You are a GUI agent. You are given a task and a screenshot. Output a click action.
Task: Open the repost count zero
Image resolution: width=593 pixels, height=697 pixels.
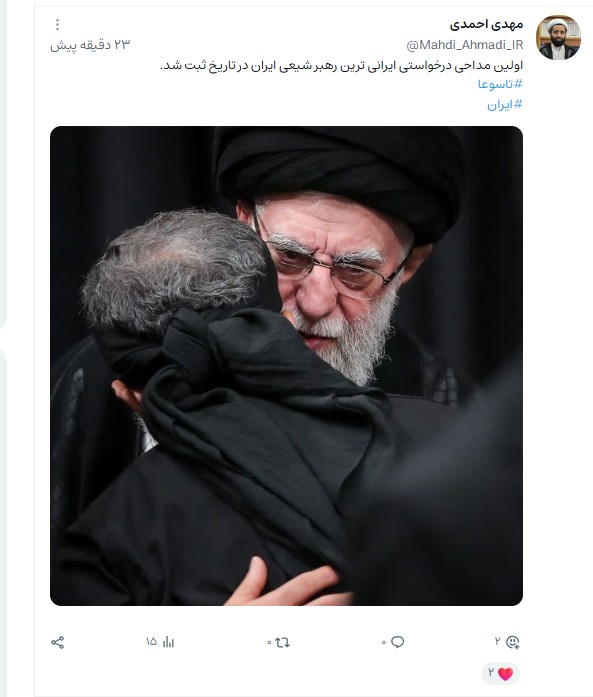[x=269, y=642]
